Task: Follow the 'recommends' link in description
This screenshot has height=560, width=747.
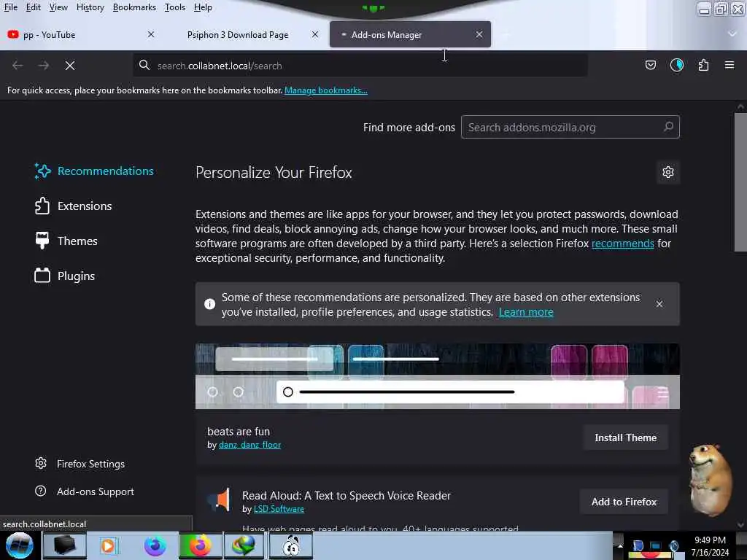Action: point(623,244)
